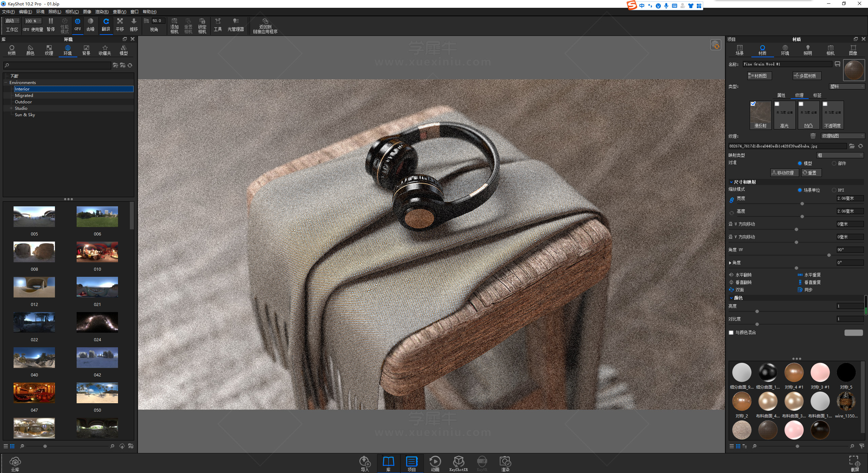Open the 动画 animation panel
868x473 pixels.
tap(435, 464)
